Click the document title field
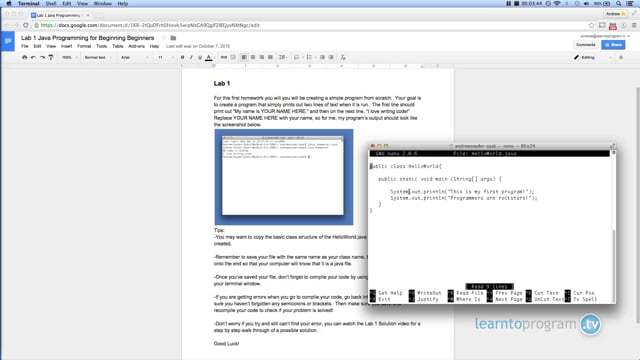This screenshot has width=640, height=360. (87, 38)
